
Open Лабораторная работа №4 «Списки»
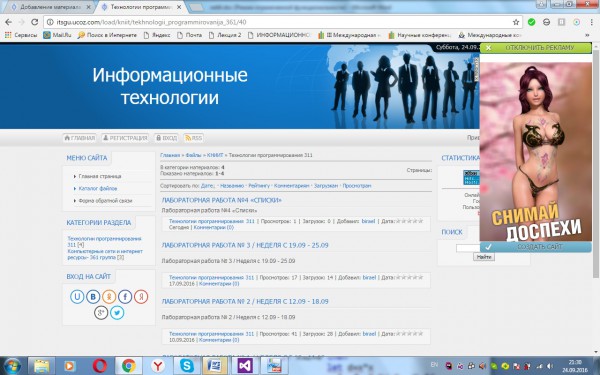tap(222, 200)
